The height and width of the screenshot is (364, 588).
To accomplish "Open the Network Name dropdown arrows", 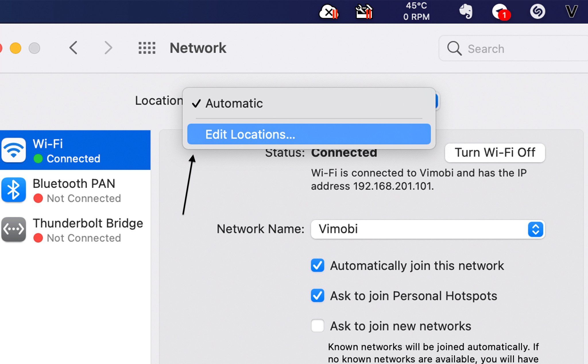I will (x=535, y=229).
